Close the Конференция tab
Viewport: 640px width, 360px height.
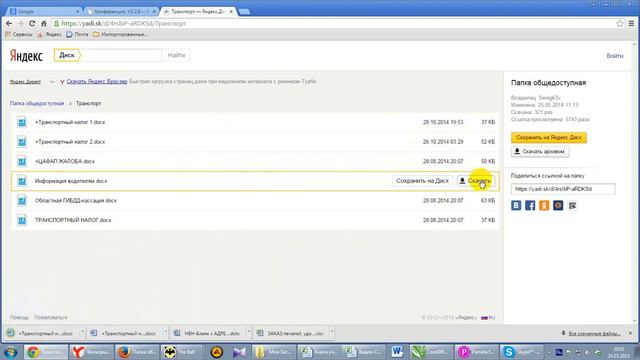154,12
